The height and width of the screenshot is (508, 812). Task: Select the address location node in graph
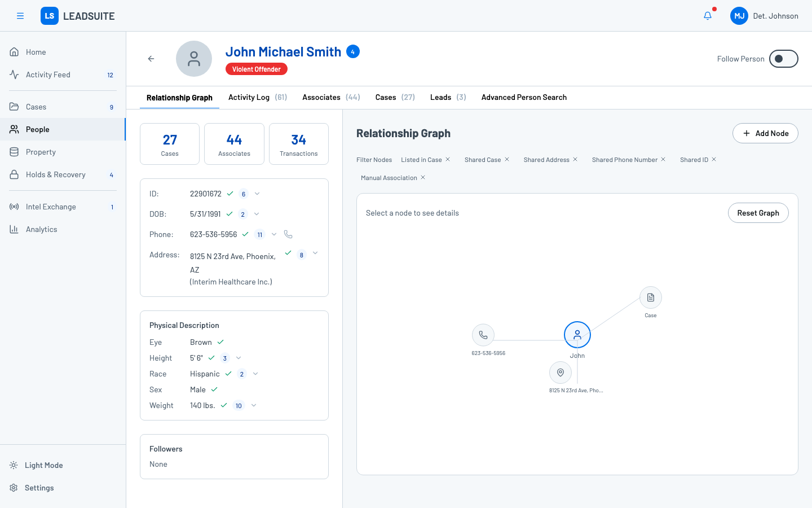[561, 373]
